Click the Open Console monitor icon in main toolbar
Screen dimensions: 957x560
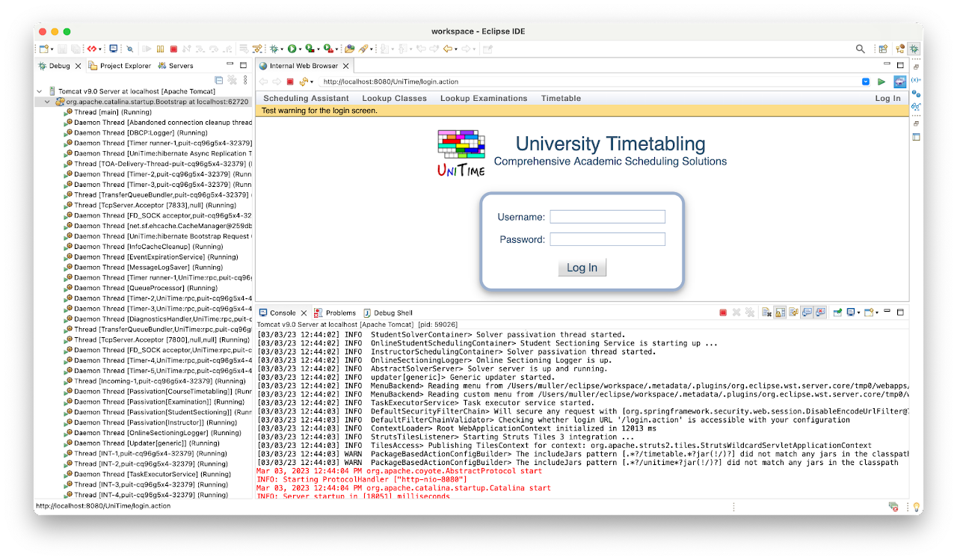(113, 49)
